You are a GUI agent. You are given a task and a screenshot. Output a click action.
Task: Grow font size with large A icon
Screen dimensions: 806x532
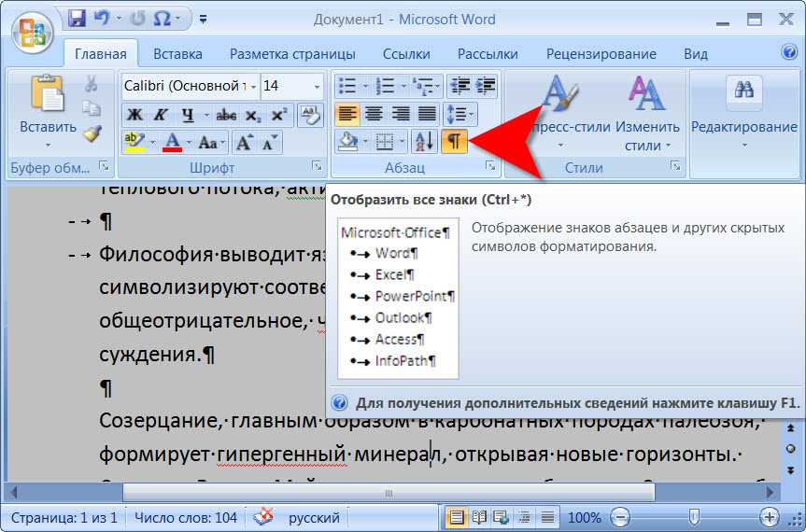pyautogui.click(x=244, y=142)
